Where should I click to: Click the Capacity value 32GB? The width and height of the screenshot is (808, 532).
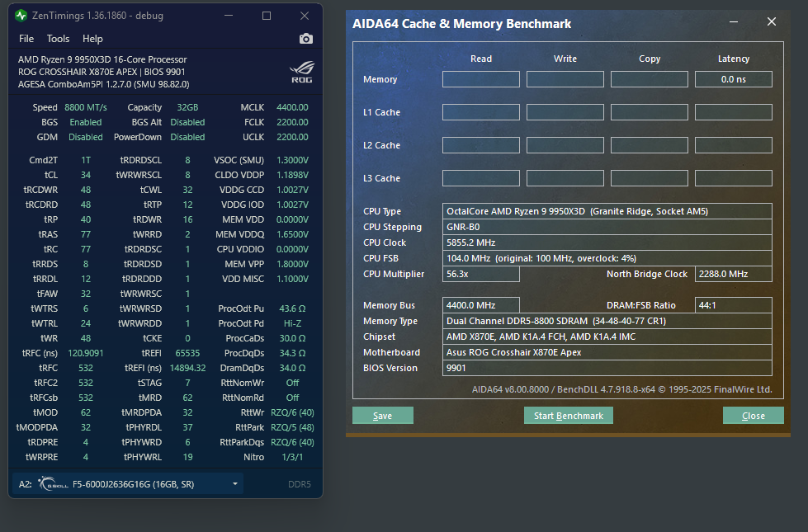click(187, 107)
